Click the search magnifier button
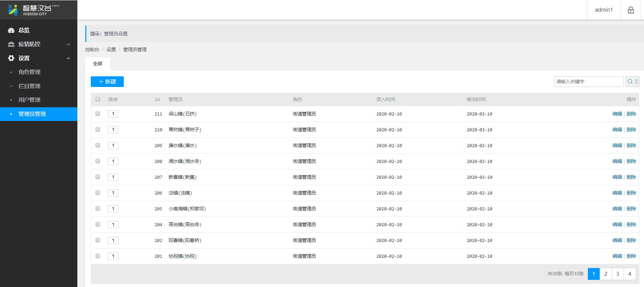 click(x=632, y=81)
